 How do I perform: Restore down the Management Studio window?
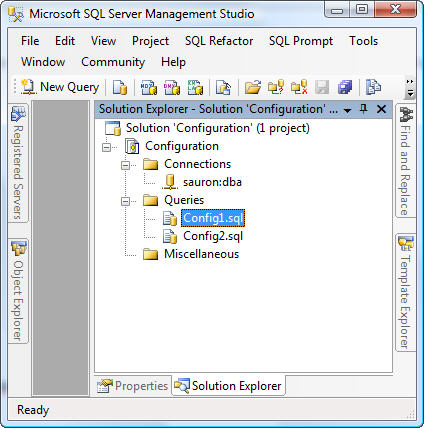coord(362,10)
